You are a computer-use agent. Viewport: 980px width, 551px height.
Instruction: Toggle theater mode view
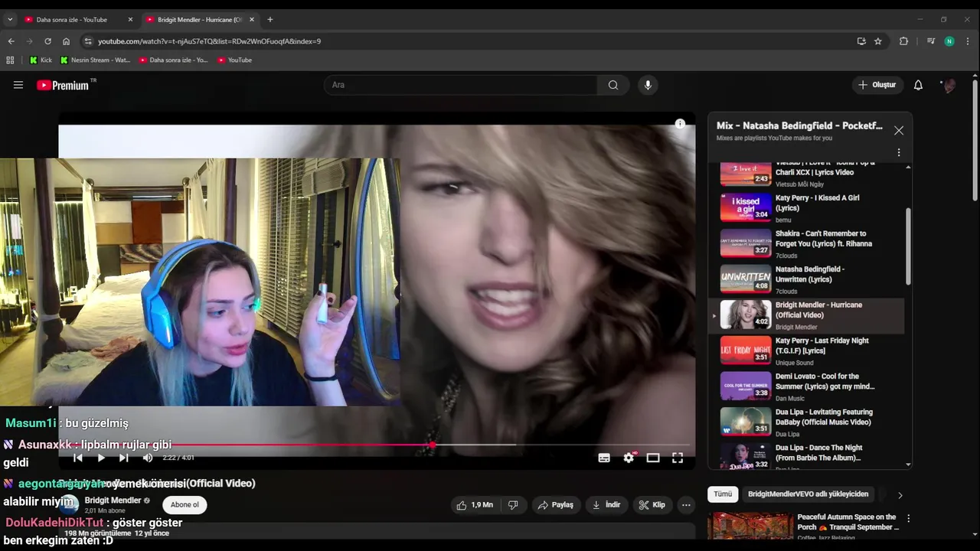(653, 458)
